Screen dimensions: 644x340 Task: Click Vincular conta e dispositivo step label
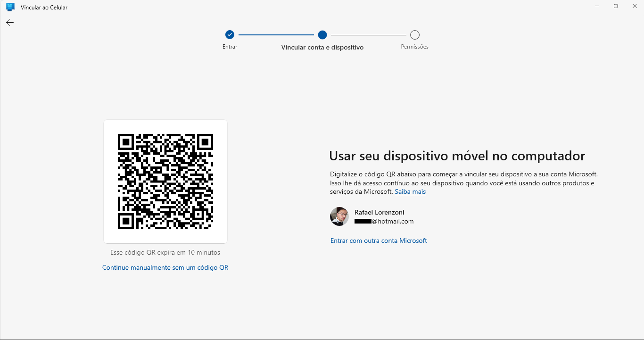pyautogui.click(x=322, y=47)
